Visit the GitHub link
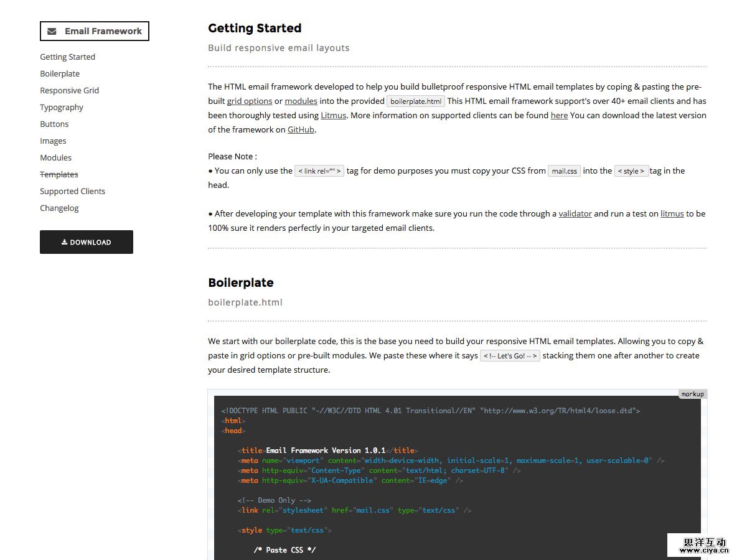The width and height of the screenshot is (747, 560). click(x=301, y=129)
